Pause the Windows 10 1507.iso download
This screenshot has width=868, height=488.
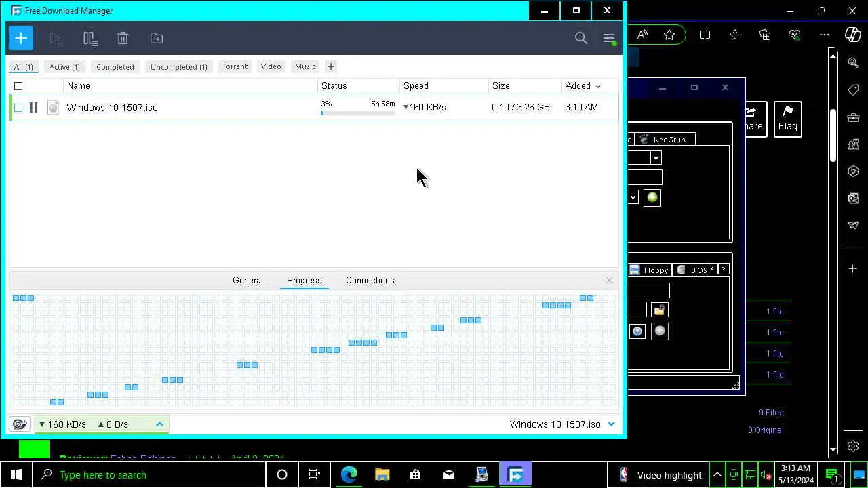click(x=33, y=107)
